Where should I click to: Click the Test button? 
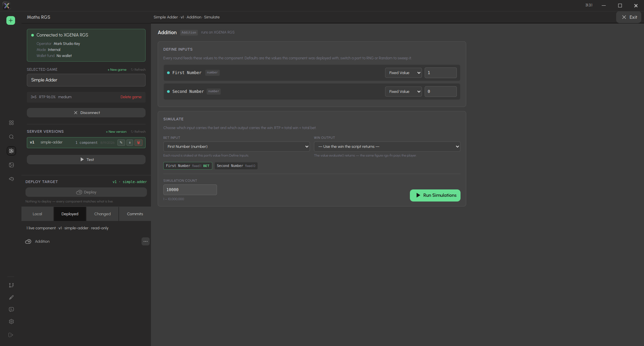pos(86,160)
